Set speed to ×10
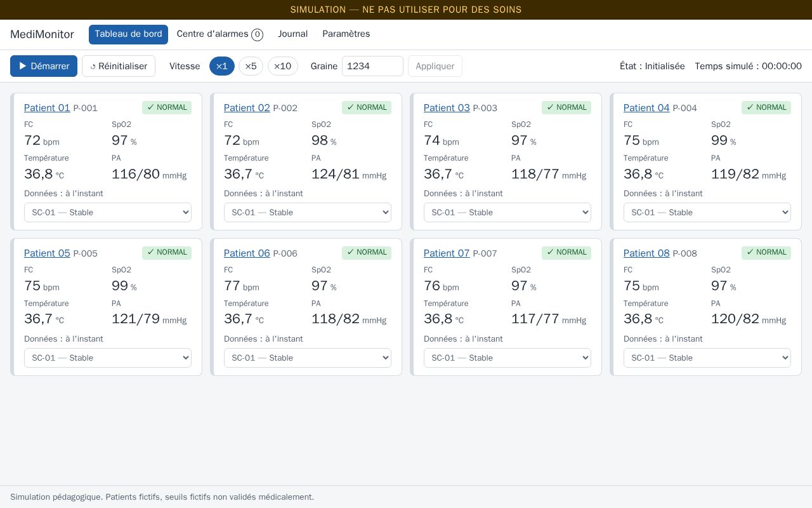Viewport: 812px width, 508px height. (283, 66)
